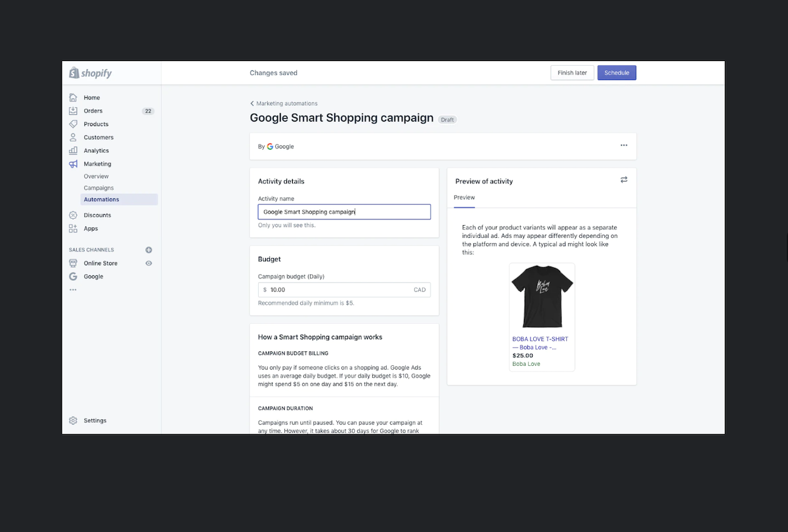This screenshot has height=532, width=788.
Task: Click the Discounts badge icon
Action: coord(73,215)
